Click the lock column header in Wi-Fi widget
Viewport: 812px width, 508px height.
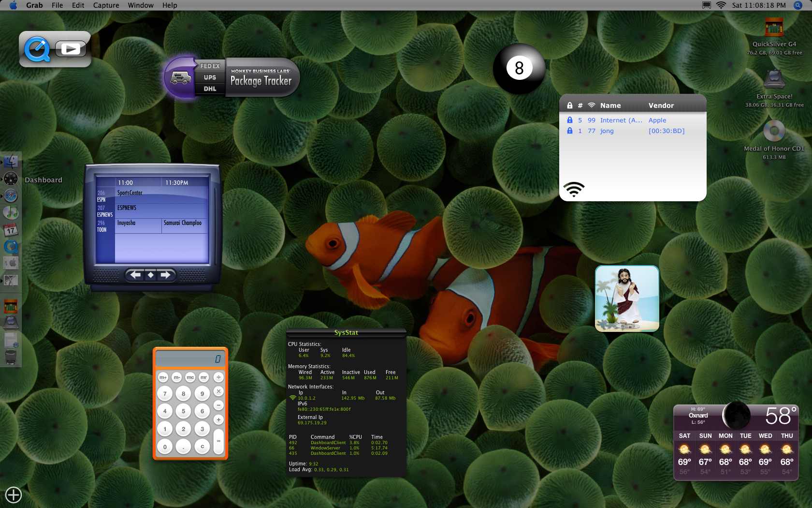point(570,105)
